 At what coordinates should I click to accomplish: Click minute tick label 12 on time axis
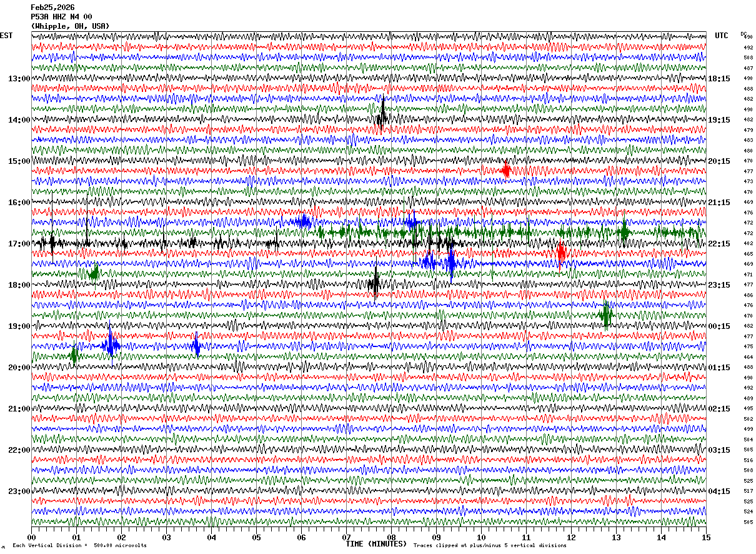(x=571, y=537)
